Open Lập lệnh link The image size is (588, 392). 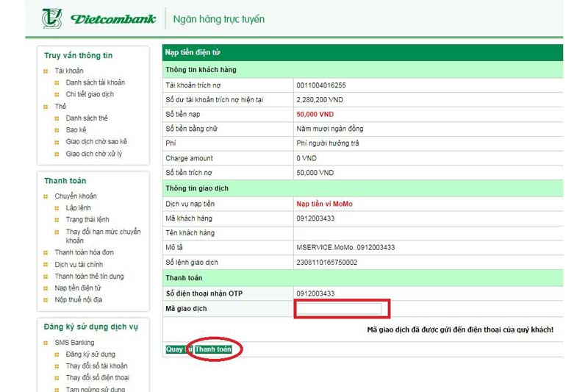(79, 208)
